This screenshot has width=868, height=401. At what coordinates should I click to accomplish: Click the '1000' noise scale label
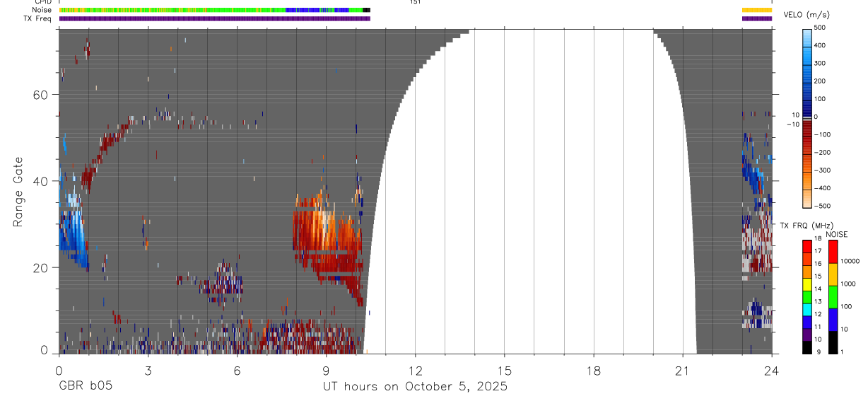coord(848,284)
